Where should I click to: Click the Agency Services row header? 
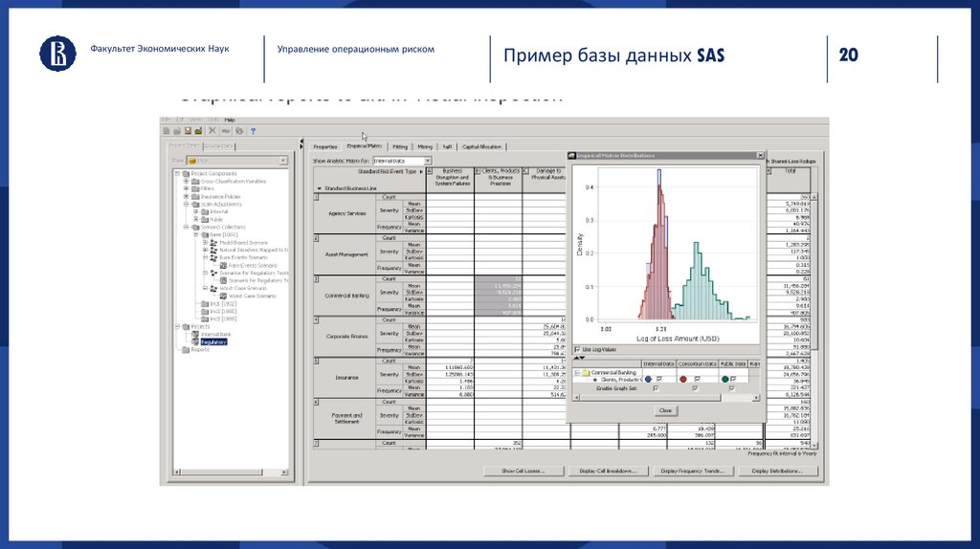click(346, 213)
